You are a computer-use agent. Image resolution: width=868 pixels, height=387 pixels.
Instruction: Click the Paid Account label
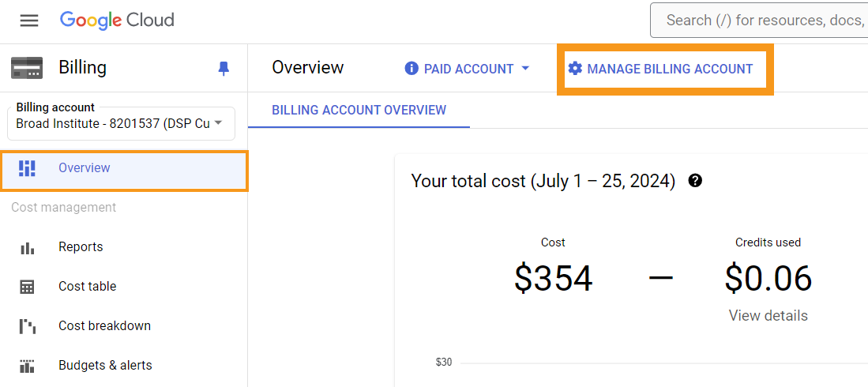pyautogui.click(x=468, y=70)
